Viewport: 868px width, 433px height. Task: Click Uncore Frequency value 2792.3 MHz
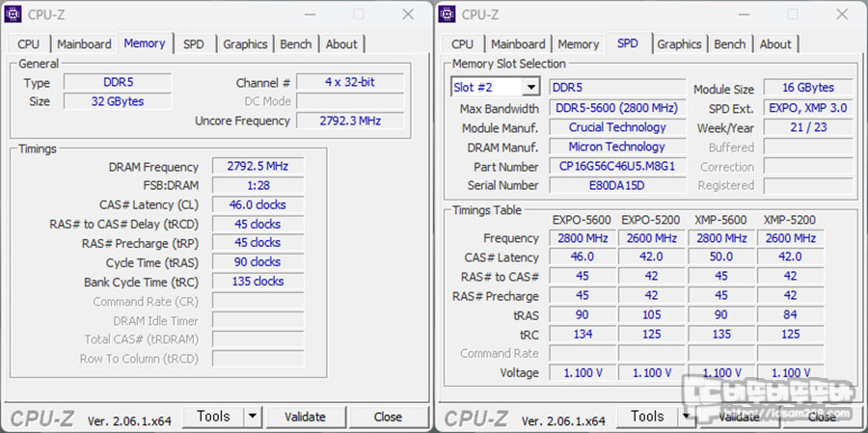[350, 121]
